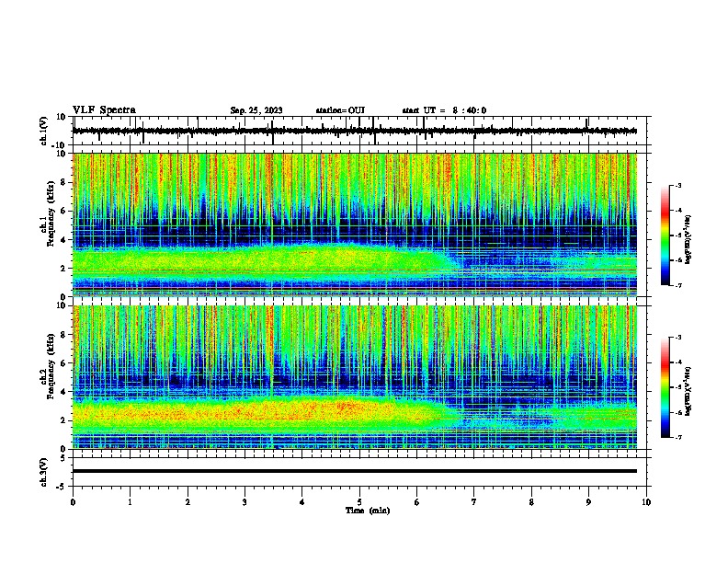
Task: Select the "start UT = 8 : 40: 0" text
Action: click(444, 110)
